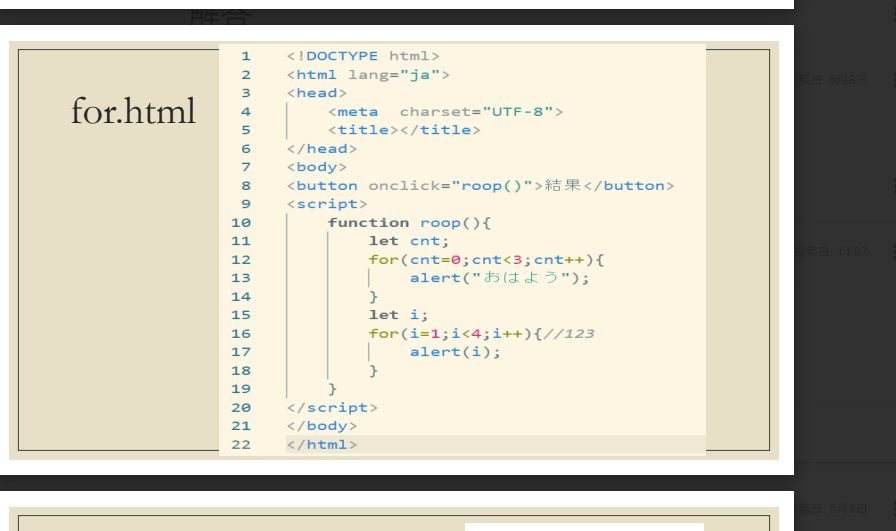Select the <html lang="ja"> line

368,75
